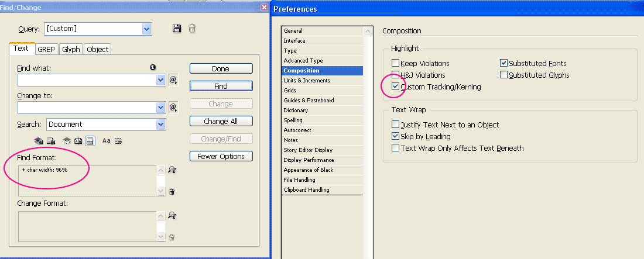Switch to the Object tab

pos(98,49)
